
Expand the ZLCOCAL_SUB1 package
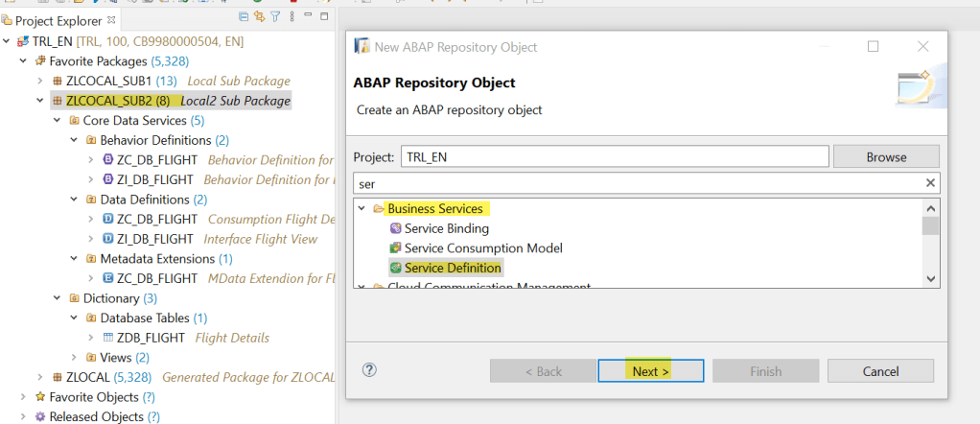coord(40,81)
